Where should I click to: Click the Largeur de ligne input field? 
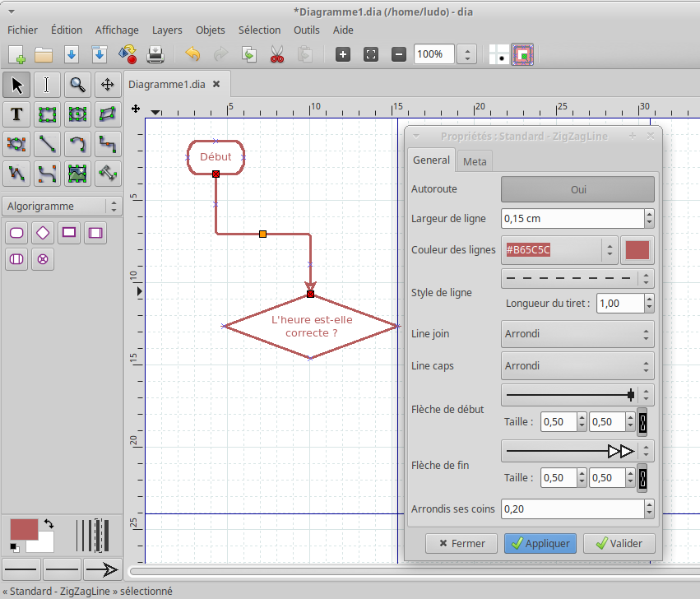pyautogui.click(x=572, y=218)
